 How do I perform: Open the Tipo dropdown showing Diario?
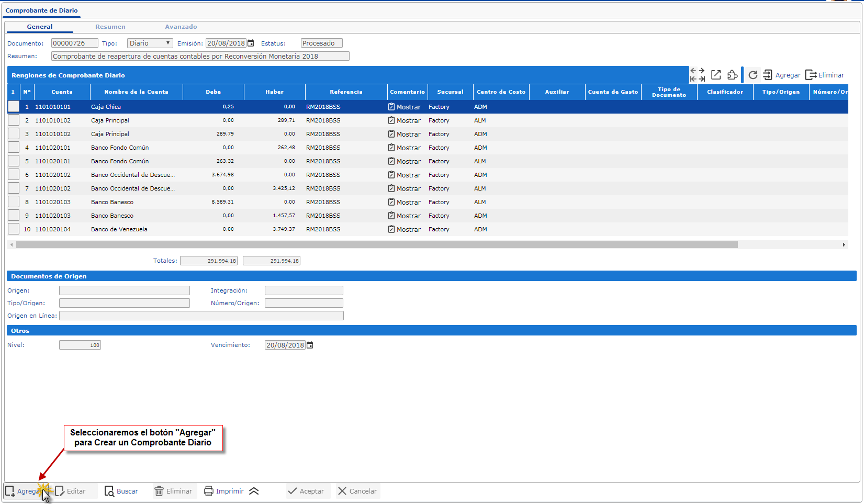tap(150, 43)
